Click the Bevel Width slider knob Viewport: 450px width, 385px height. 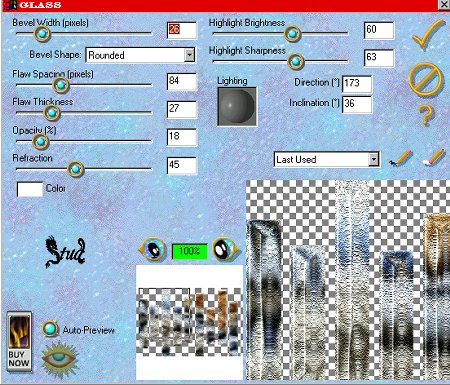(42, 33)
